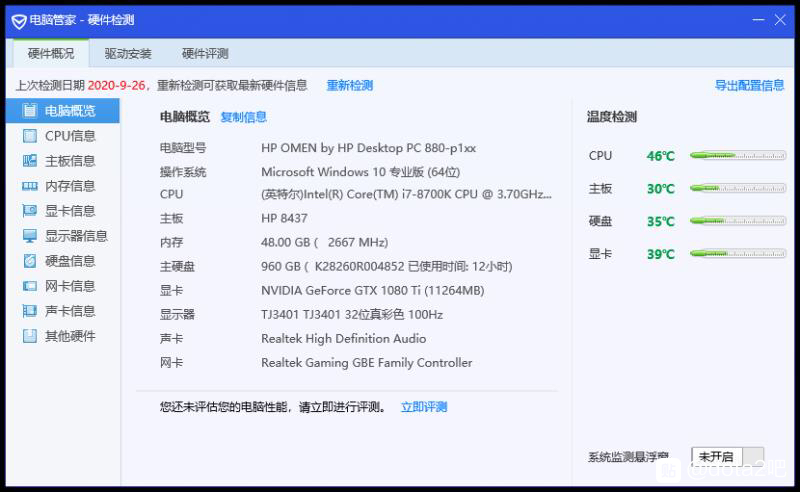Click the TJ3401 display value
Viewport: 800px width, 492px height.
coord(352,314)
